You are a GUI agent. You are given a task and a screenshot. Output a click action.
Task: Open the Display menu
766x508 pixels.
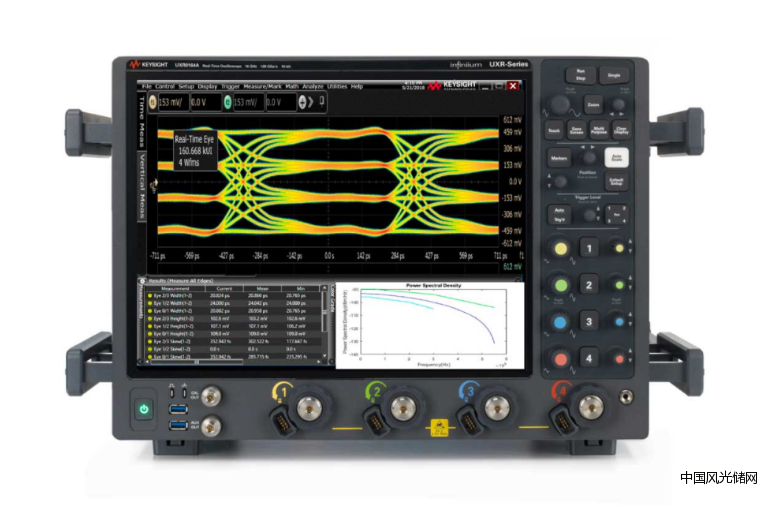click(x=207, y=86)
